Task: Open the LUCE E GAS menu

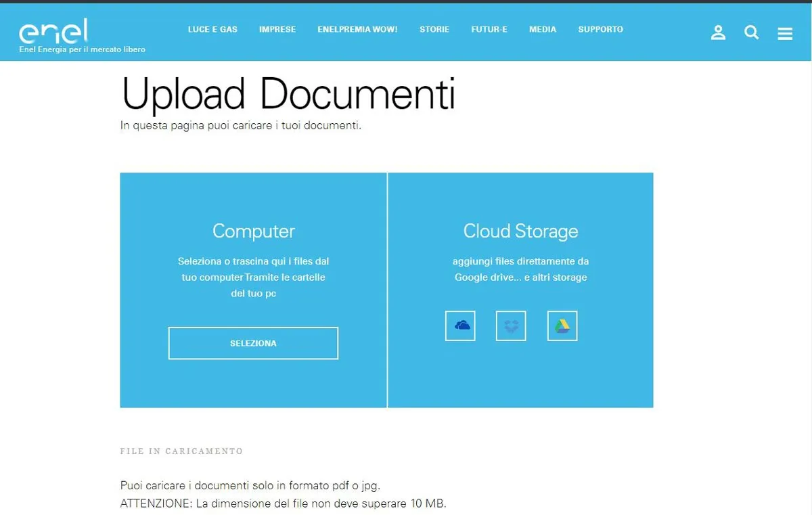Action: [212, 30]
